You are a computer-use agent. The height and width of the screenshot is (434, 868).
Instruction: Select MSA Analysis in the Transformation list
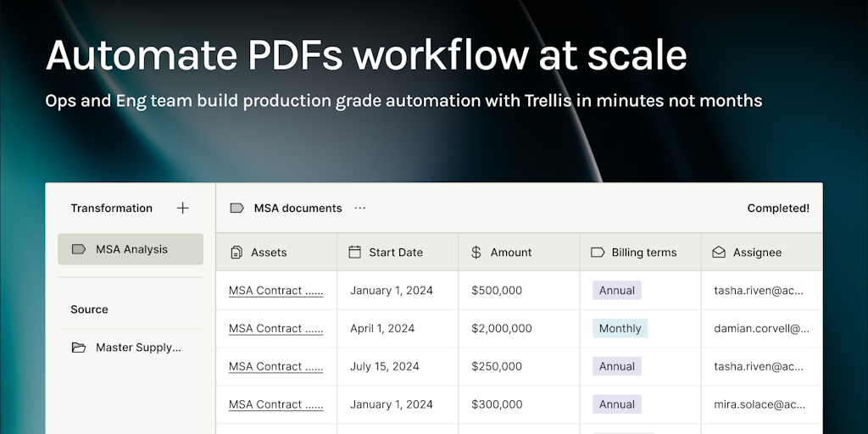(x=131, y=249)
